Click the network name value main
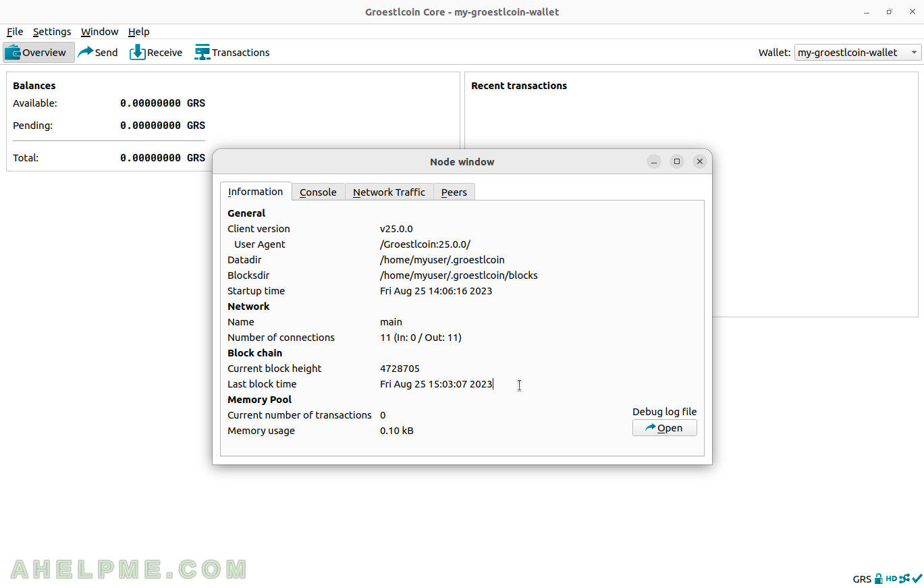Screen dimensions: 924x588 (391, 321)
